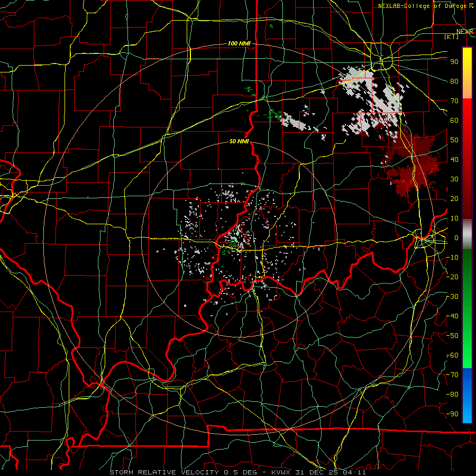Click the positive 80 scale value
The image size is (476, 476).
pyautogui.click(x=454, y=81)
